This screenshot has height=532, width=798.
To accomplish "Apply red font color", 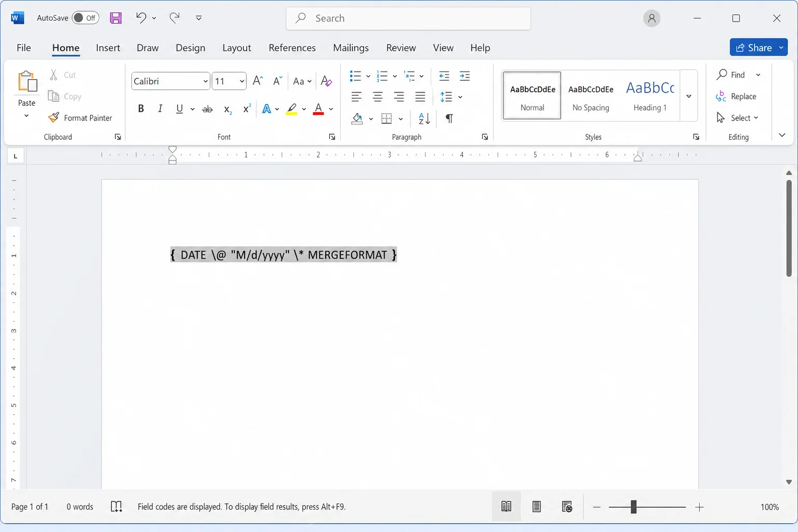I will [318, 109].
